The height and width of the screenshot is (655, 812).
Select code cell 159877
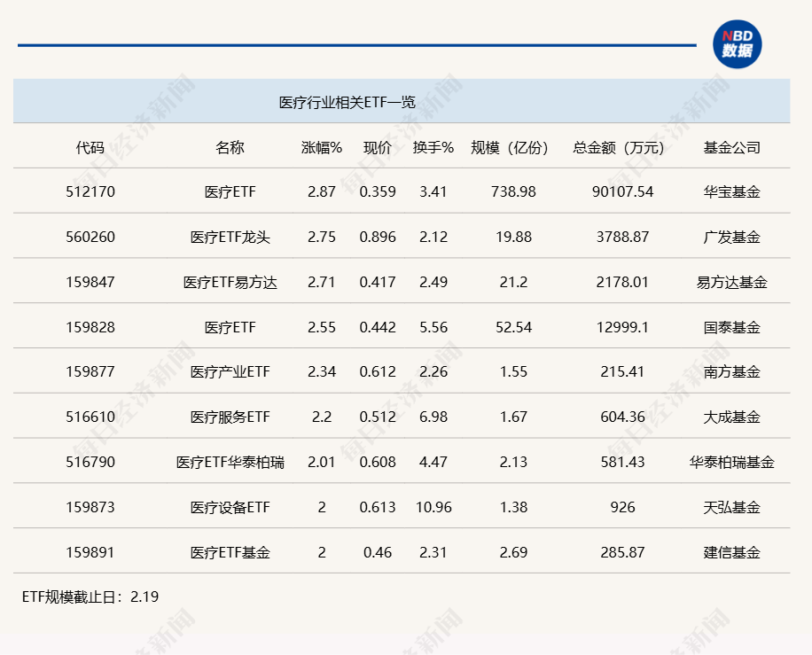(90, 371)
